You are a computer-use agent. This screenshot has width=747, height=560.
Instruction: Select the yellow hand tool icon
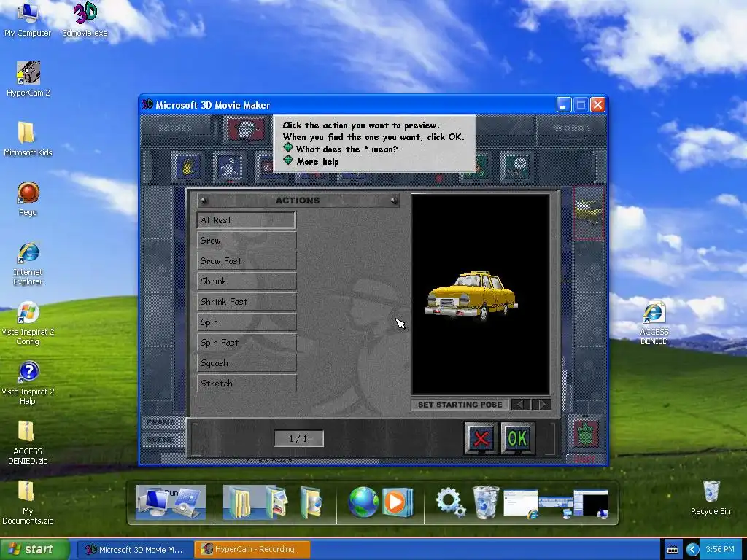coord(188,167)
